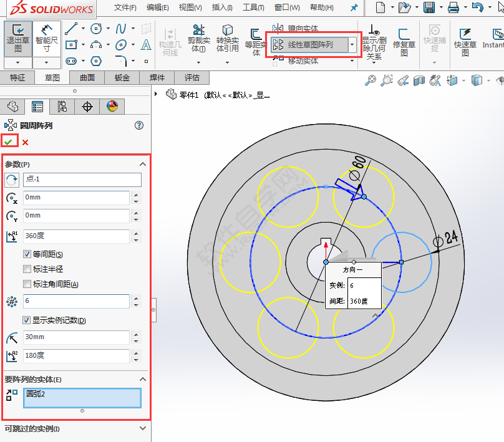Screen dimensions: 504x442
Task: Collapse the Parameters (参数) section
Action: pyautogui.click(x=143, y=164)
